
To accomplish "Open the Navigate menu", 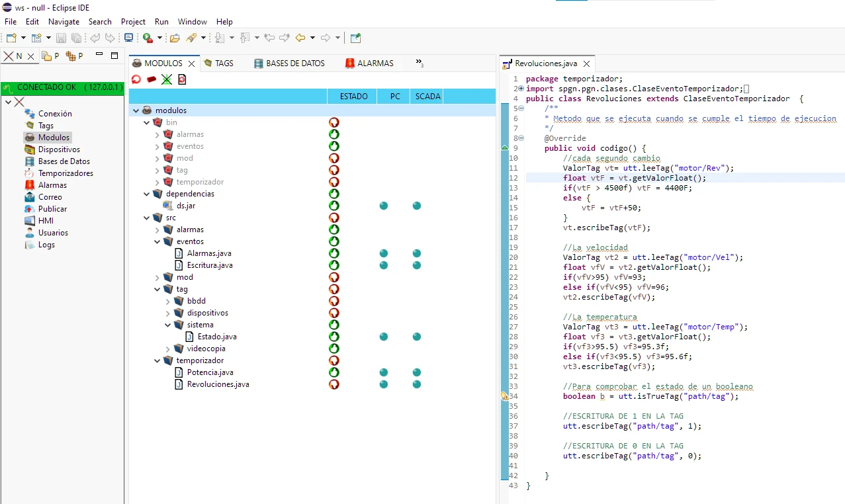I will click(64, 21).
